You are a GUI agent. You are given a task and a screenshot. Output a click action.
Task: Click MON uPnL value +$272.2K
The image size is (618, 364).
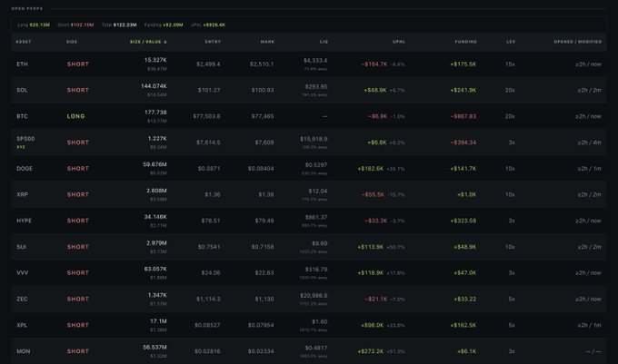click(x=371, y=351)
